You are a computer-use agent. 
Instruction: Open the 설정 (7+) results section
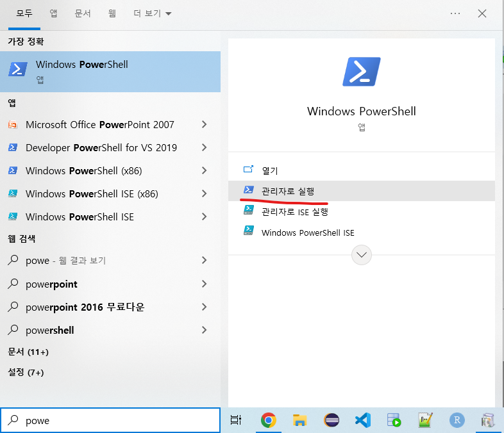(26, 372)
